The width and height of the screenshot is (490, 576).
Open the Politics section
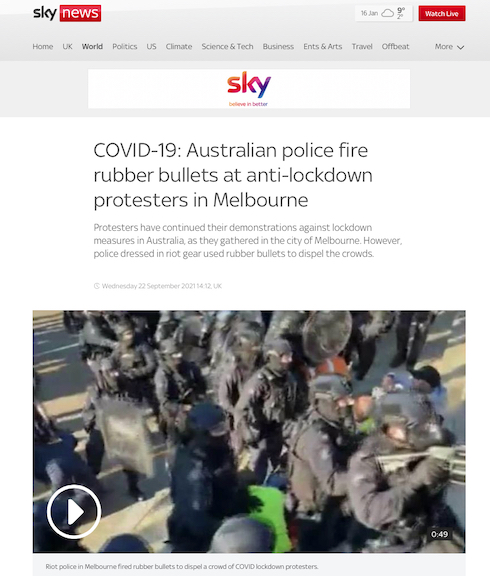pyautogui.click(x=125, y=47)
